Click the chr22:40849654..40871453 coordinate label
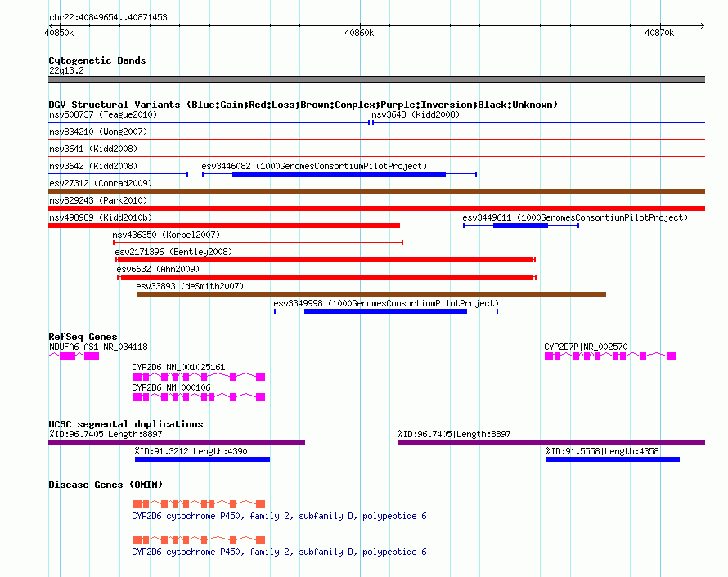Image resolution: width=728 pixels, height=577 pixels. [108, 17]
